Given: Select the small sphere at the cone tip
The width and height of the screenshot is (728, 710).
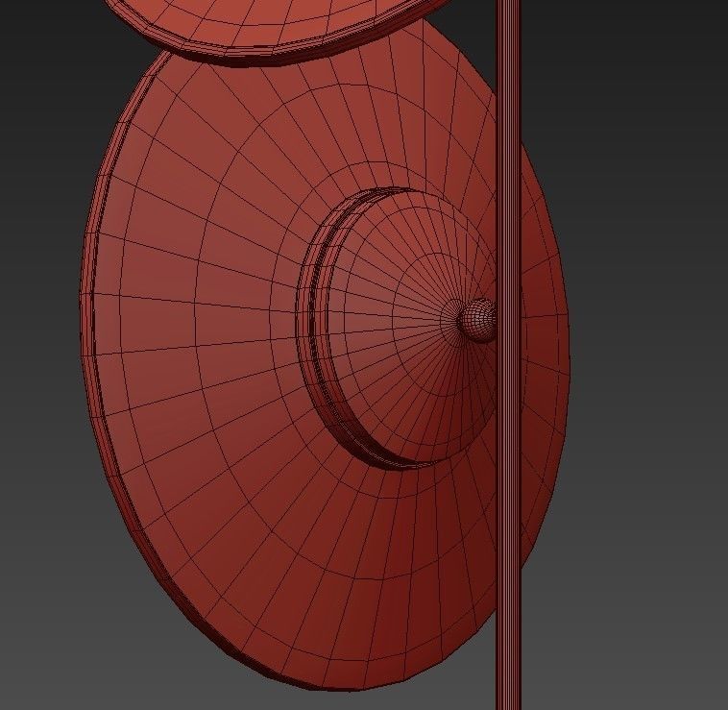Looking at the screenshot, I should click(477, 320).
